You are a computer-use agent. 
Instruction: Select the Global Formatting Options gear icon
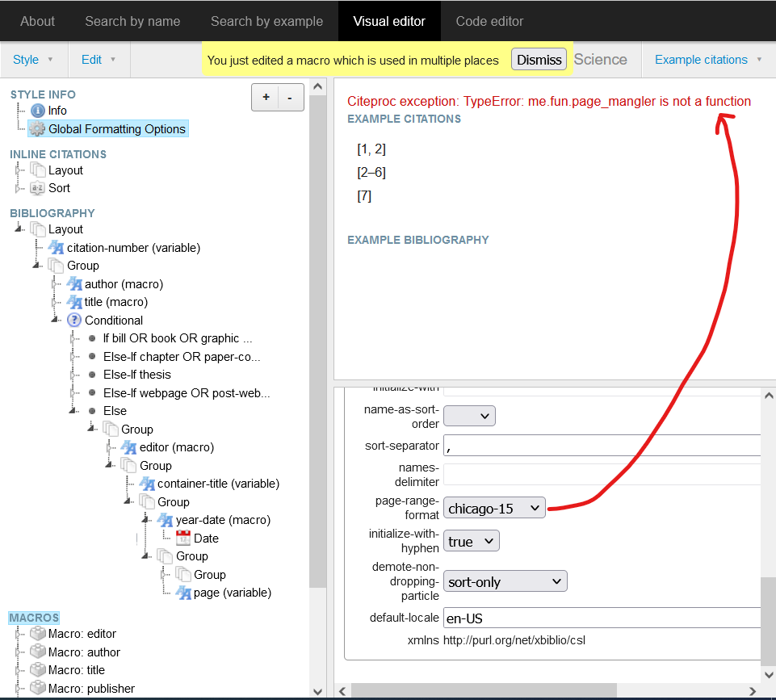pyautogui.click(x=37, y=128)
